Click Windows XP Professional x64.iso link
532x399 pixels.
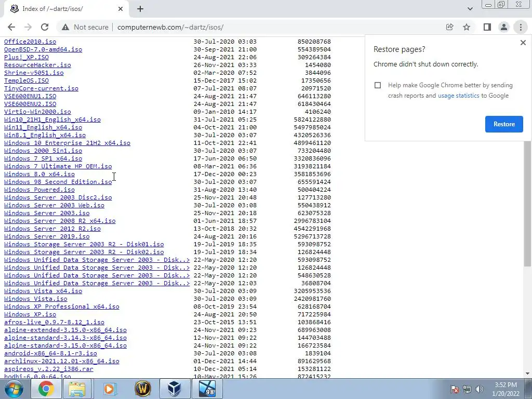[x=62, y=307]
